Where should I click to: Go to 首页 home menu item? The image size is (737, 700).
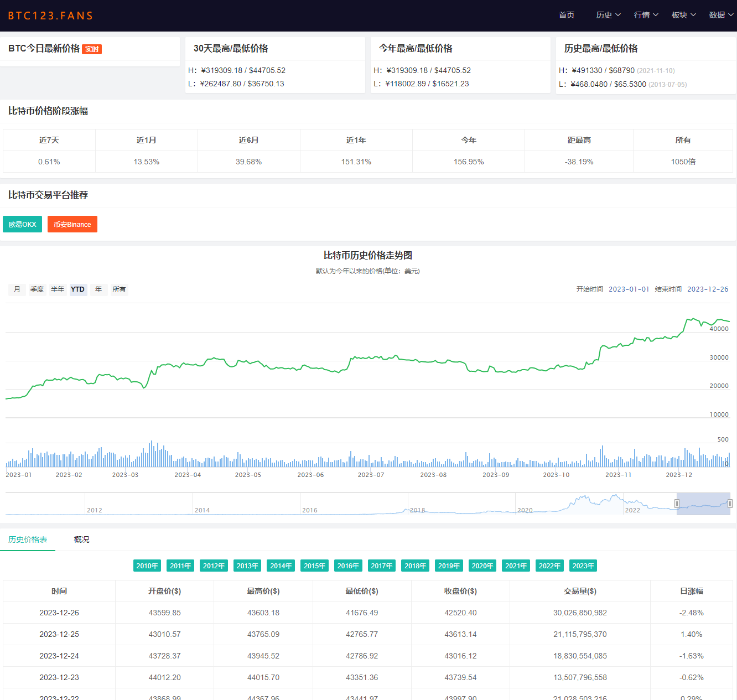[x=567, y=15]
